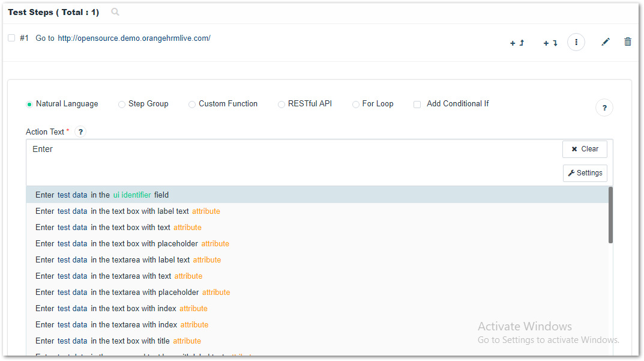Pick 'Enter test data in the ui identifier field'
The height and width of the screenshot is (361, 644).
(x=102, y=195)
